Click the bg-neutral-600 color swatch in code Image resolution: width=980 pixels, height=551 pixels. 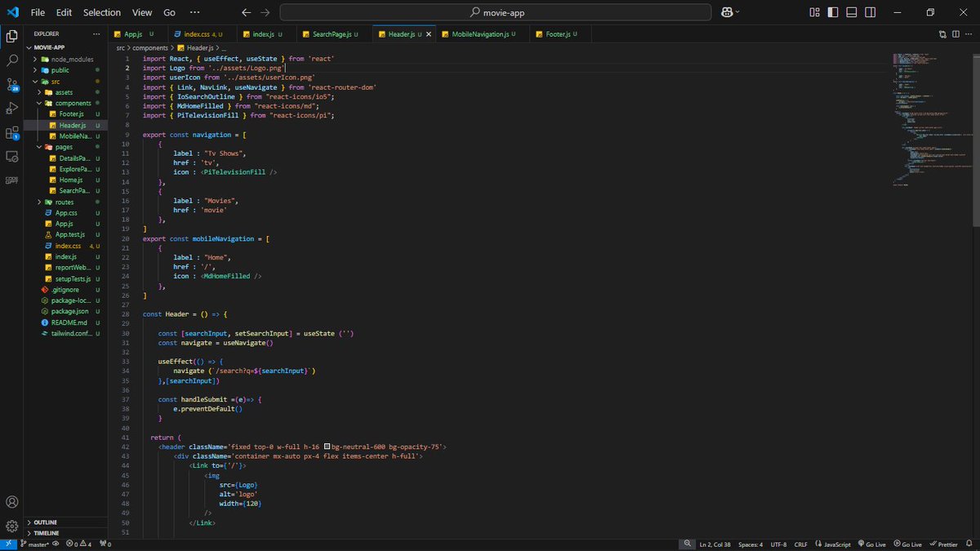(x=327, y=447)
